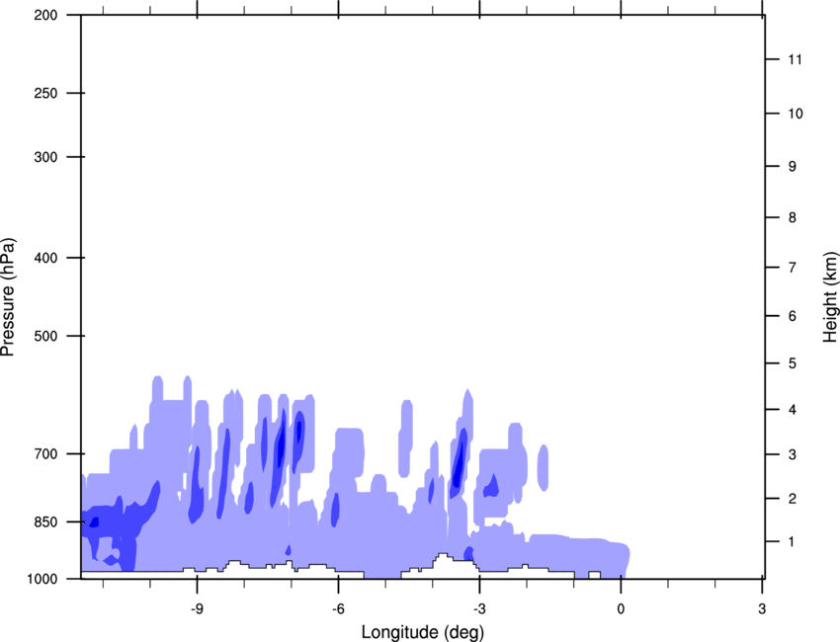Viewport: 840px width, 642px height.
Task: Click the "Longitude (deg)" axis title
Action: pos(423,632)
